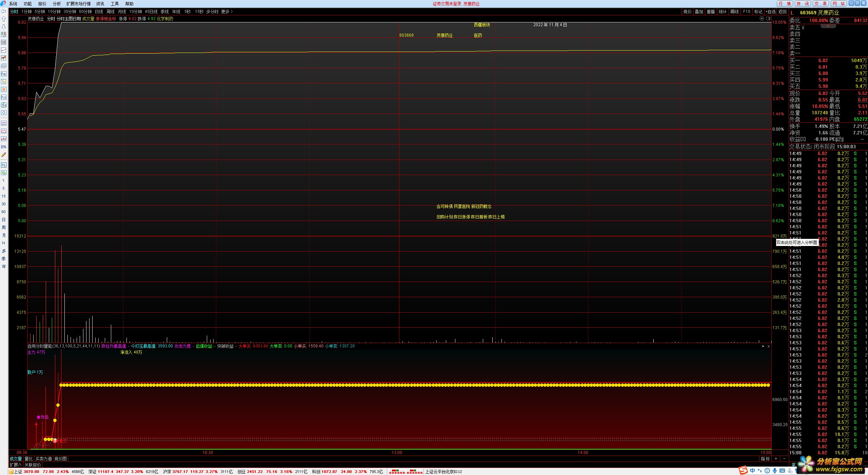The width and height of the screenshot is (868, 475).
Task: Switch to the 周线 period tab
Action: [111, 12]
